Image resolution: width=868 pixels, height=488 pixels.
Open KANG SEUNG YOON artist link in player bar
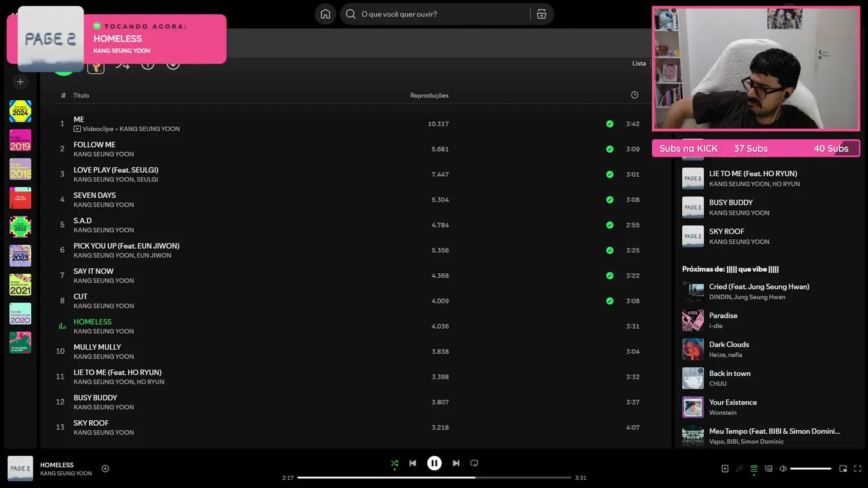click(x=66, y=474)
